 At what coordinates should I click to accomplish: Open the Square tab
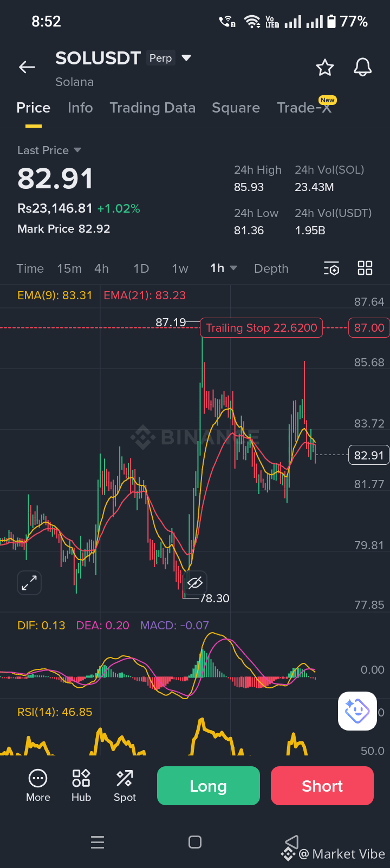click(x=236, y=108)
